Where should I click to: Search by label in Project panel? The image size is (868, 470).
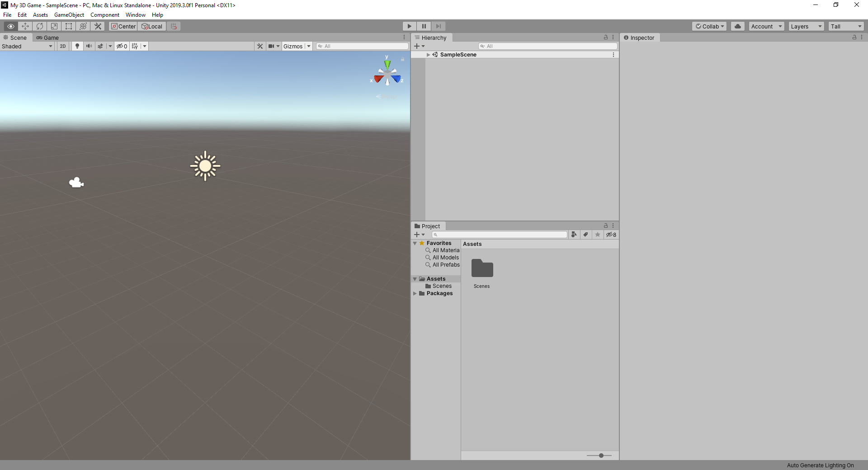pos(586,235)
